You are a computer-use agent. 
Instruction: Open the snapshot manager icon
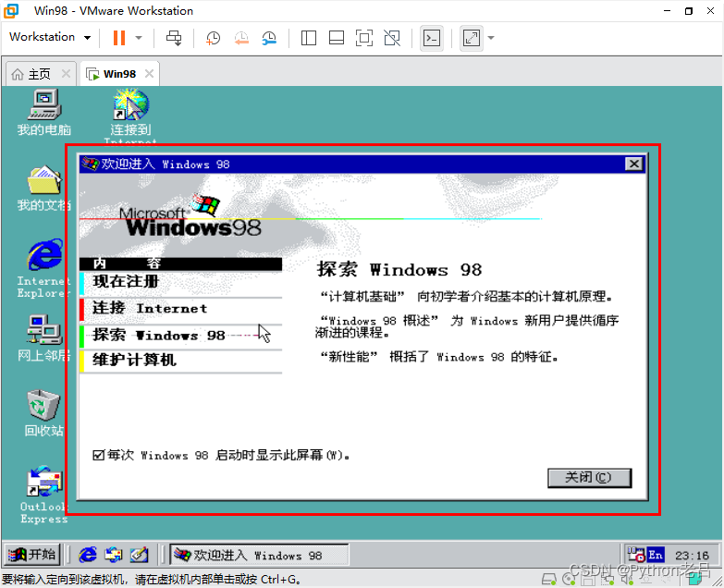[x=269, y=38]
